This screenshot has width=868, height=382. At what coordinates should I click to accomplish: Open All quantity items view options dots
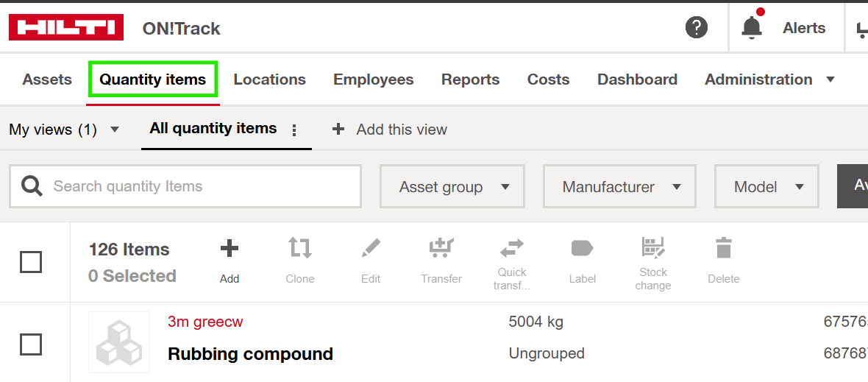(294, 130)
